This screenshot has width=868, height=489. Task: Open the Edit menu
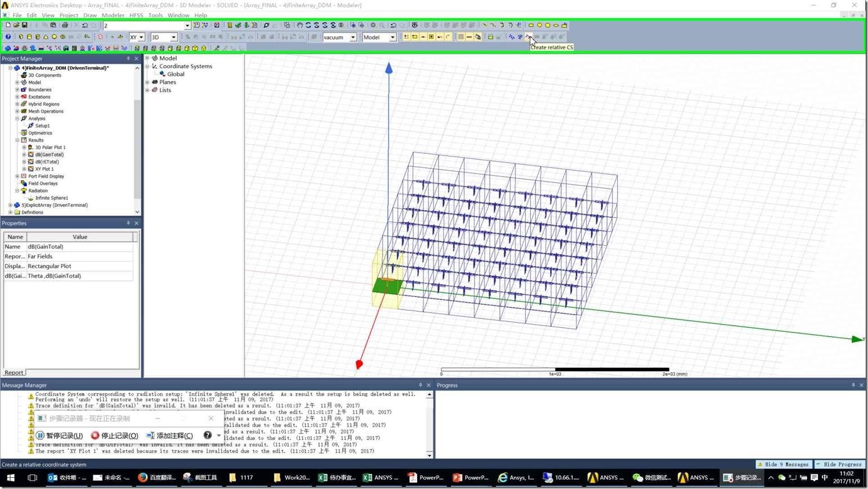coord(32,15)
